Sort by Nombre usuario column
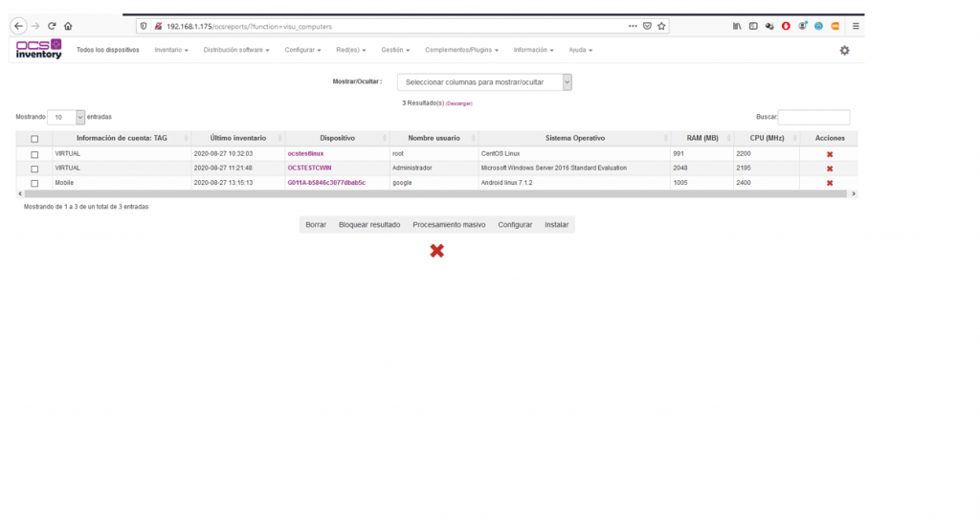 [434, 138]
